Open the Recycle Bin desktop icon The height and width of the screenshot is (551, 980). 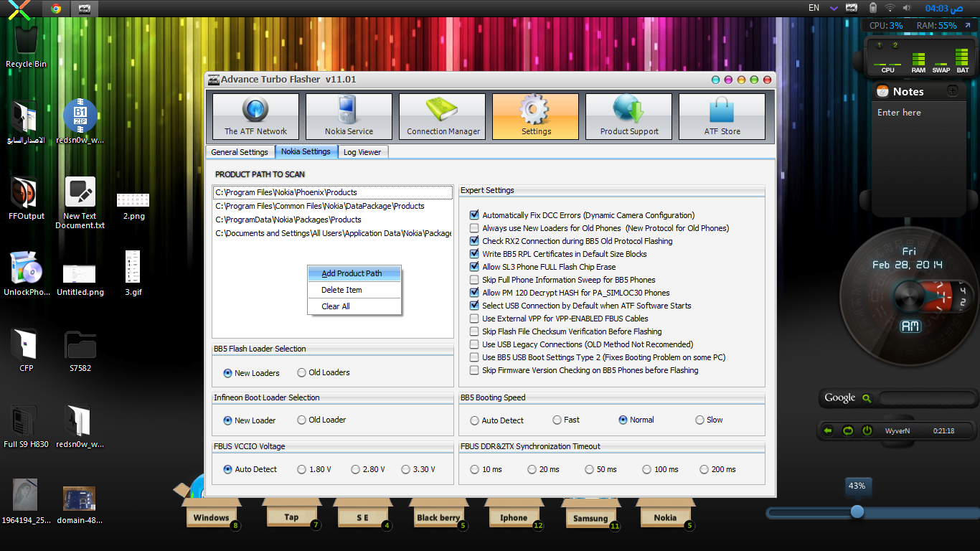click(26, 47)
